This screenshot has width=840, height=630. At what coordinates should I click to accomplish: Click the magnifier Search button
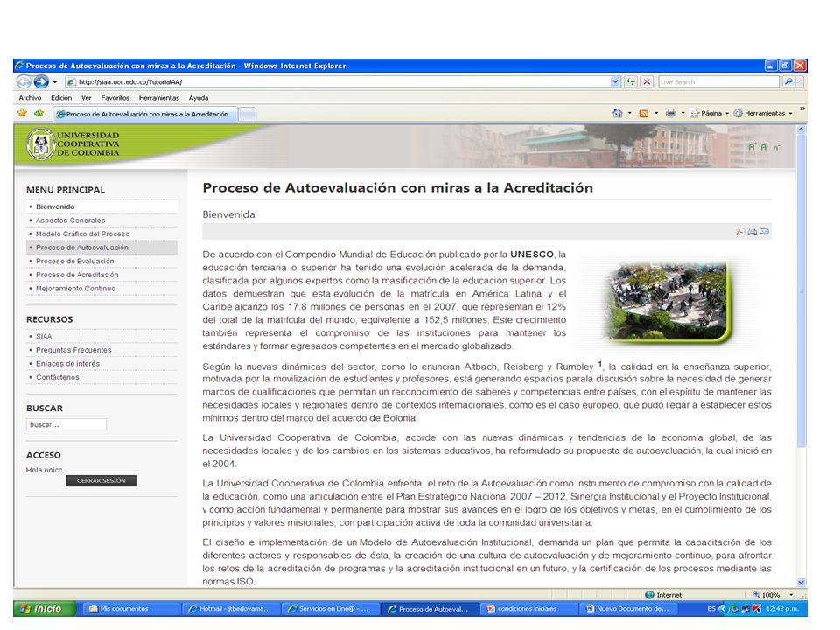tap(788, 82)
